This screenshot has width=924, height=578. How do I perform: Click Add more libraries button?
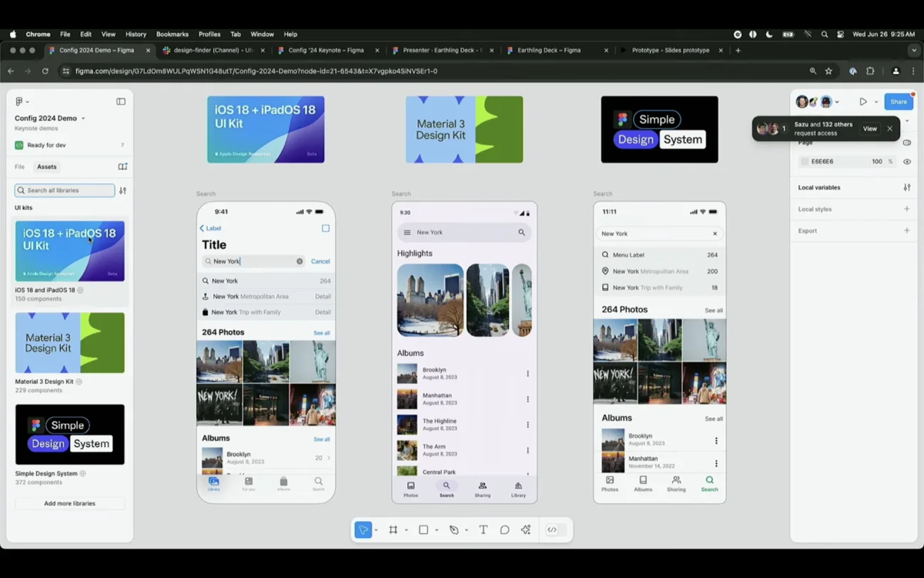(x=70, y=503)
